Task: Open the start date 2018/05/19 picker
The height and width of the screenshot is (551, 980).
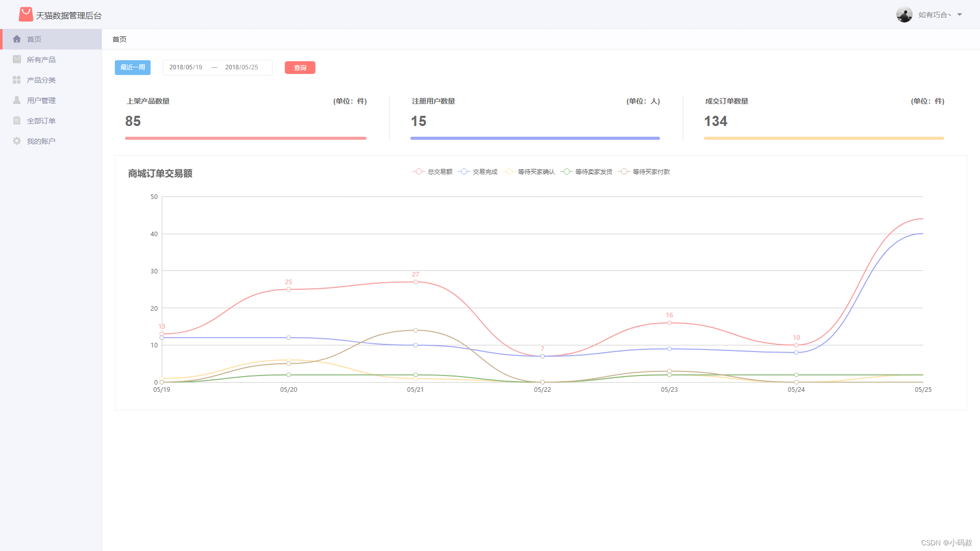Action: tap(186, 67)
